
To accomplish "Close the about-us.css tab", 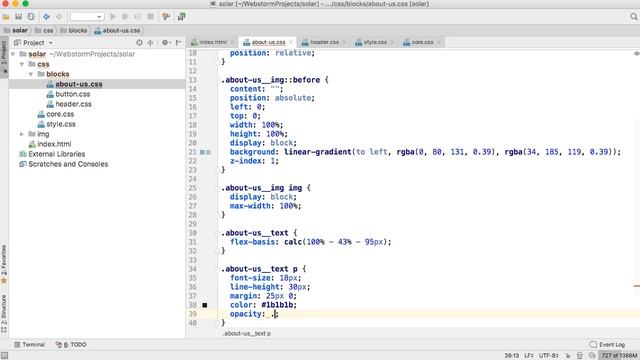I will (291, 42).
